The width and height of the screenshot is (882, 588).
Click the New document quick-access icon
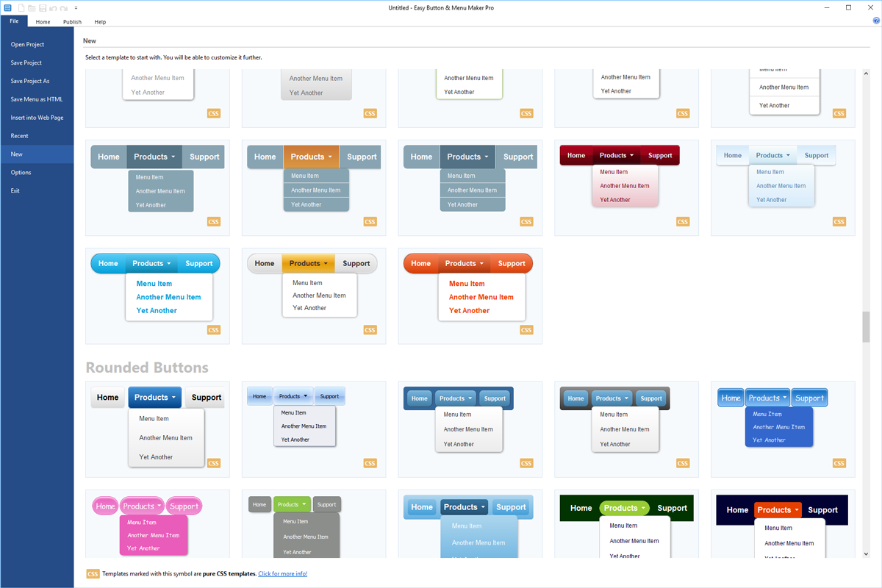click(21, 8)
